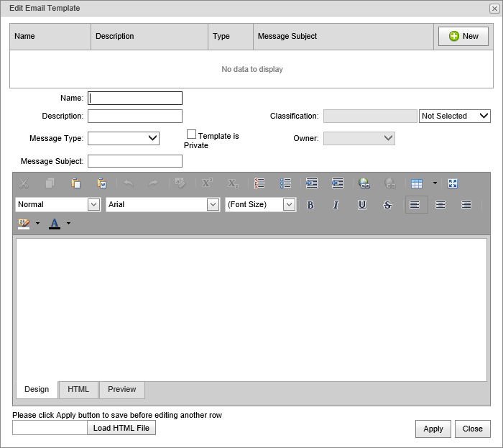
Task: Focus the Message Subject input field
Action: click(x=135, y=161)
